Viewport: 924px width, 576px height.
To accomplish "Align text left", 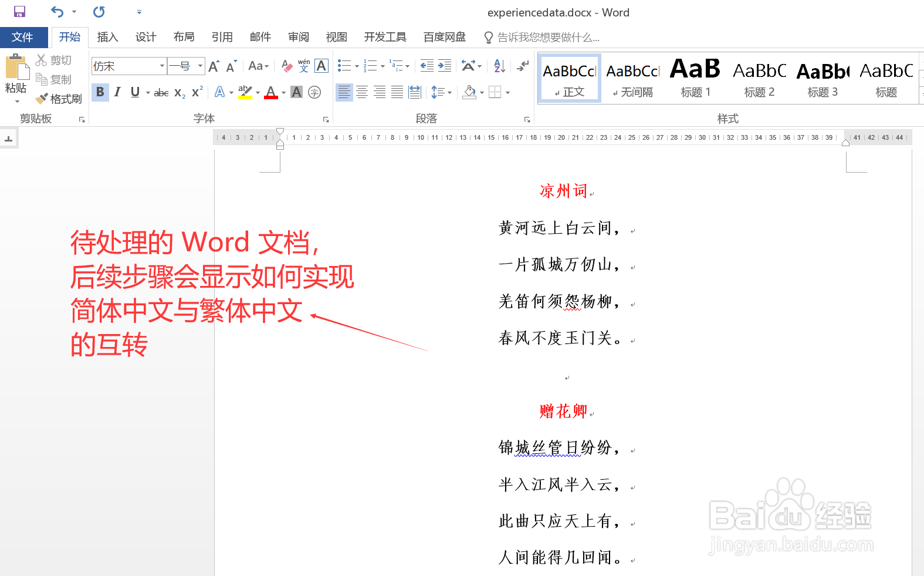I will [x=344, y=92].
